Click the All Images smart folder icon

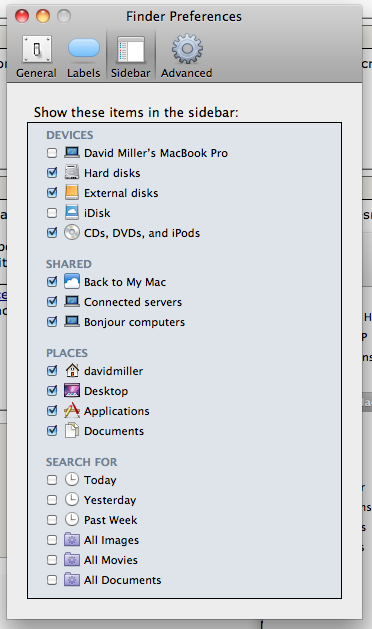72,540
